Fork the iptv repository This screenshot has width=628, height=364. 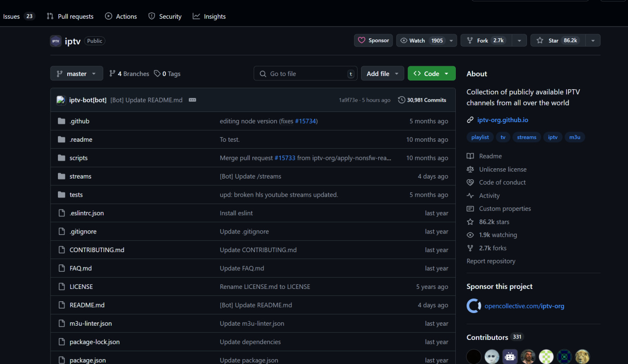point(486,41)
